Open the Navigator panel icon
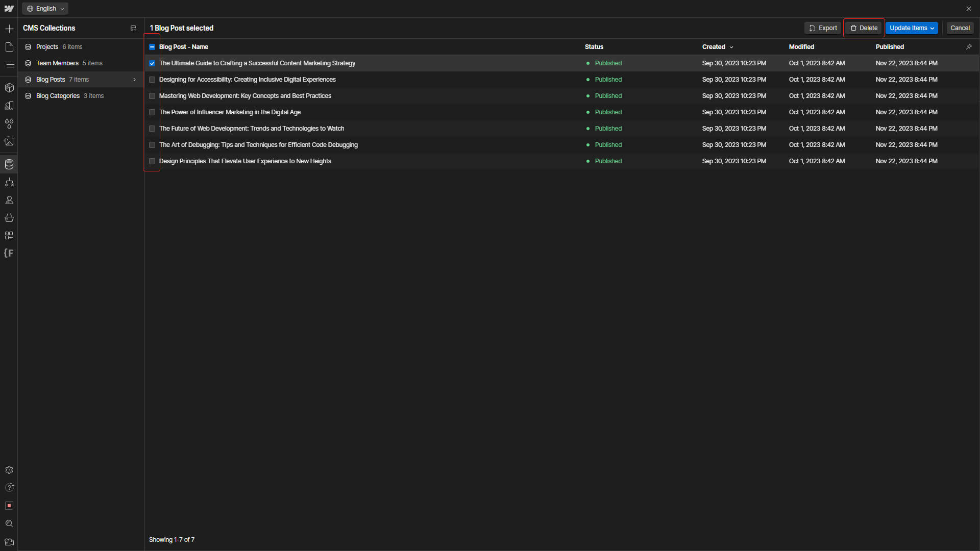 tap(9, 65)
